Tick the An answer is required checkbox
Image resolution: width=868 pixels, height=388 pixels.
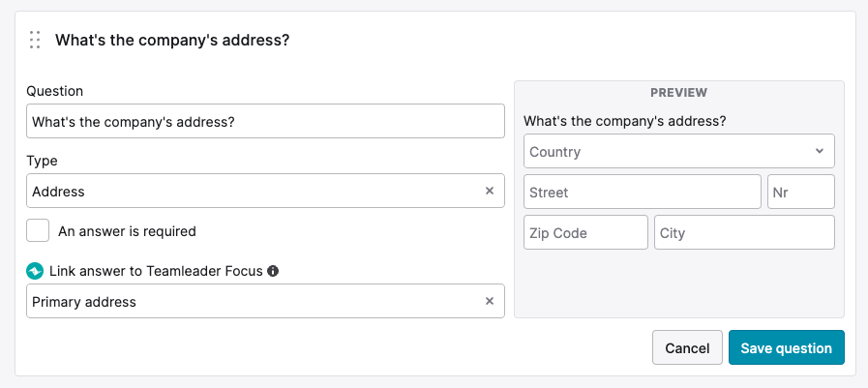pos(38,230)
